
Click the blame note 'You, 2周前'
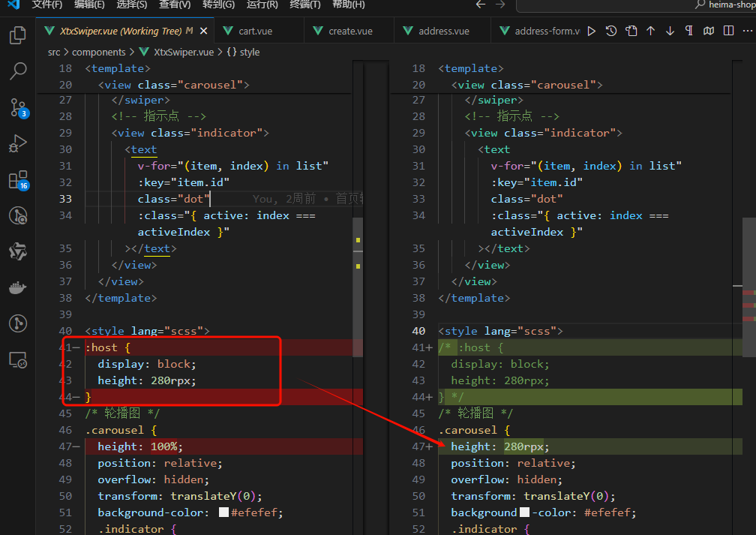coord(284,199)
